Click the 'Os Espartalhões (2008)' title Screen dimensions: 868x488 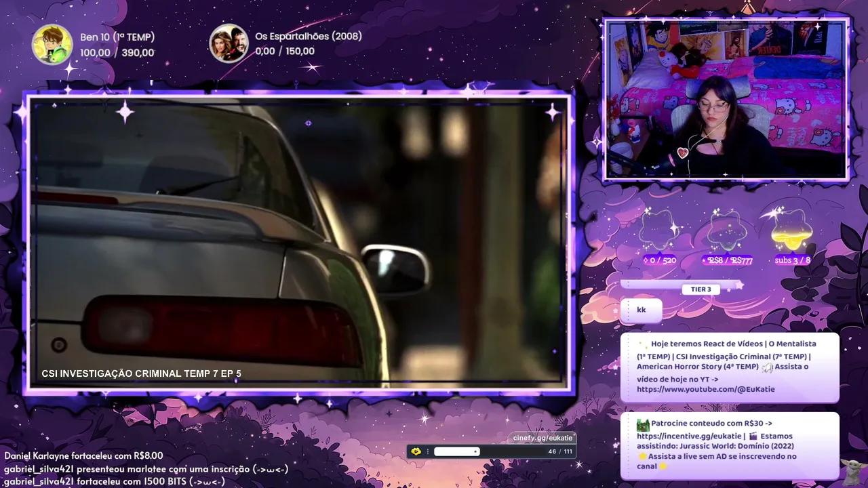pyautogui.click(x=309, y=36)
